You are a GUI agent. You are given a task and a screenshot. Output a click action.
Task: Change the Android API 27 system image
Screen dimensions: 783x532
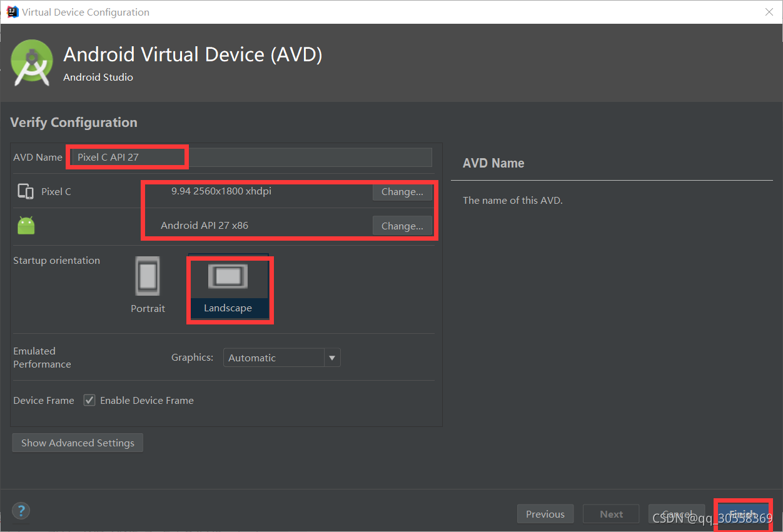(402, 226)
